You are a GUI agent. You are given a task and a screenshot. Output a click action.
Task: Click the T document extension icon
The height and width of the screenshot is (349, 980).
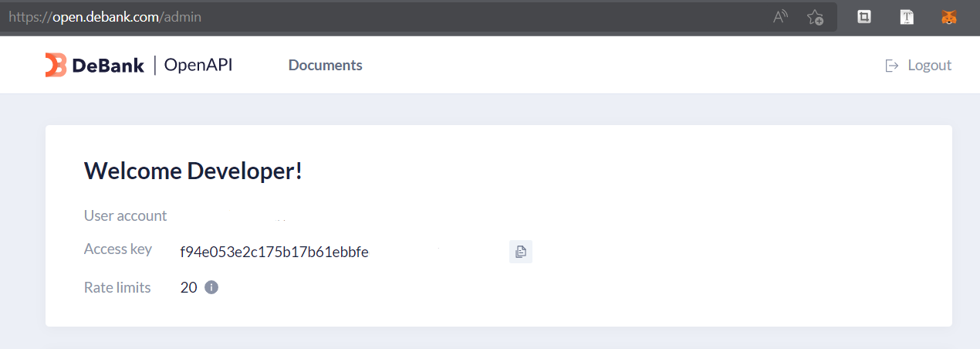(907, 16)
